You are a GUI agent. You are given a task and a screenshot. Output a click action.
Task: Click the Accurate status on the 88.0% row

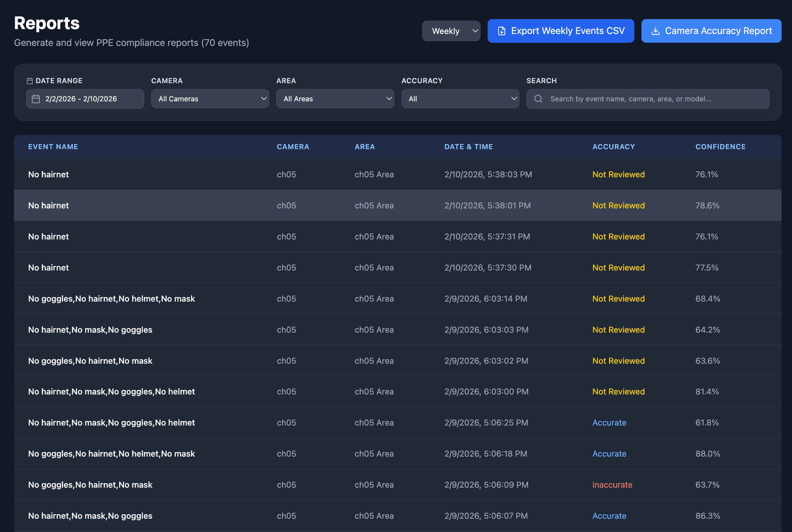tap(609, 454)
